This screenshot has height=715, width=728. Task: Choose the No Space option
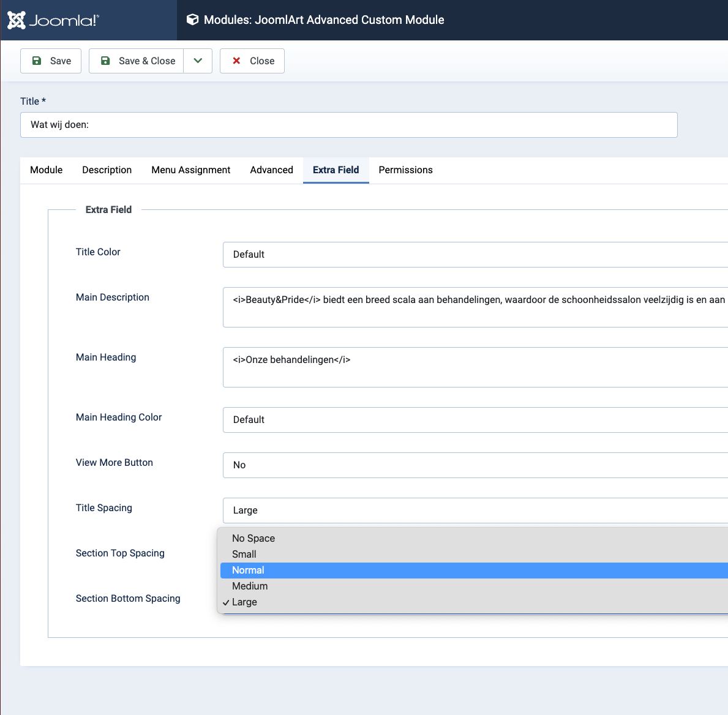253,538
